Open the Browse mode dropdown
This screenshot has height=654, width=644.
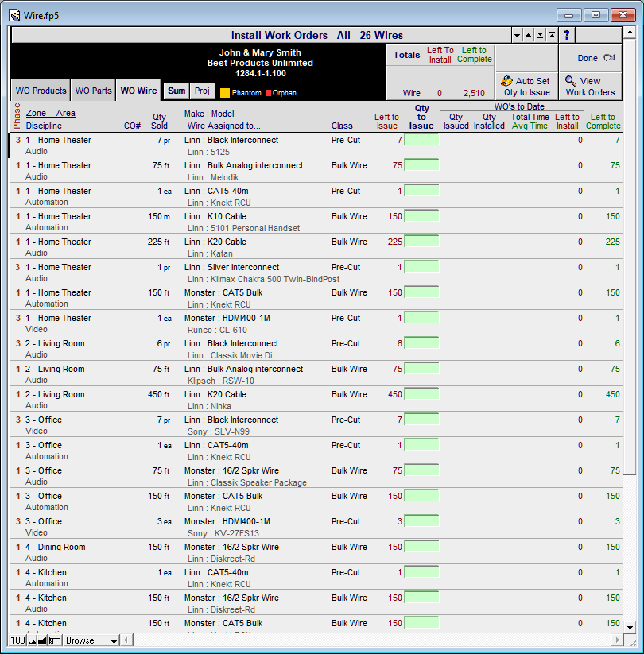tap(91, 640)
